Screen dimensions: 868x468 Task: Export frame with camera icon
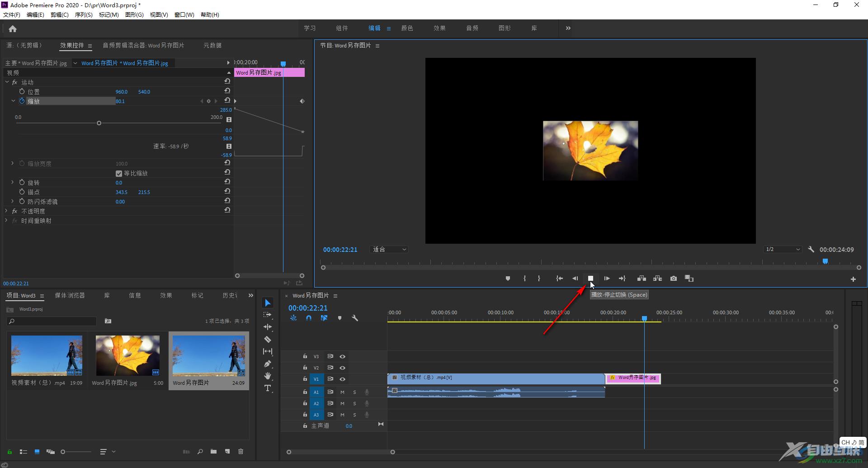click(x=674, y=279)
